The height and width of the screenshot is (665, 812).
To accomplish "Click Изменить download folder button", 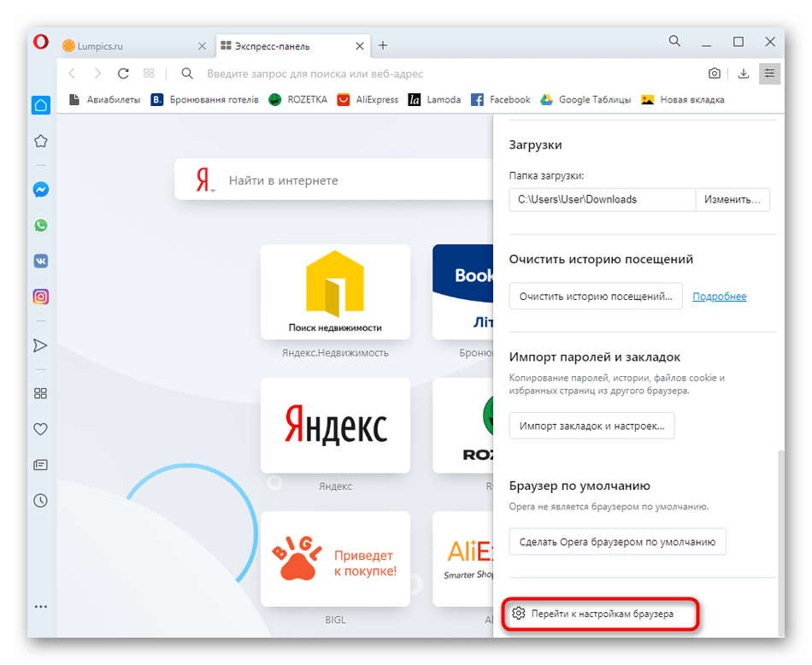I will point(733,199).
